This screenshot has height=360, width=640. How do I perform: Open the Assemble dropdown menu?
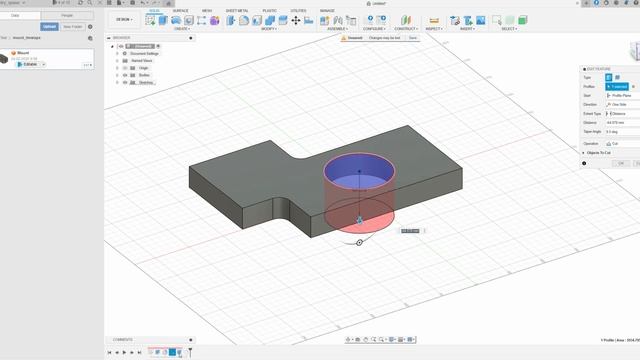click(x=338, y=29)
